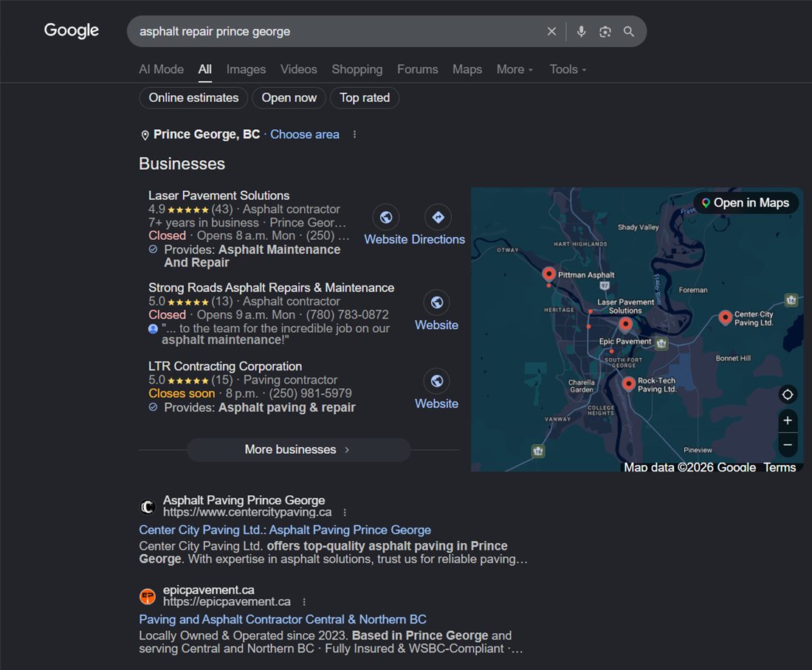Clear the search box text
Viewport: 812px width, 670px height.
tap(551, 32)
